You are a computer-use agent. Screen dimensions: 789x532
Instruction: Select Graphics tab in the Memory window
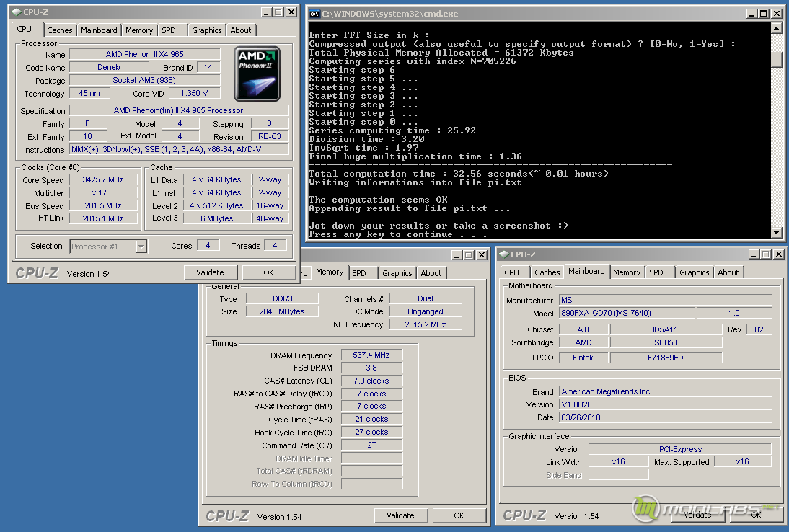[x=397, y=273]
